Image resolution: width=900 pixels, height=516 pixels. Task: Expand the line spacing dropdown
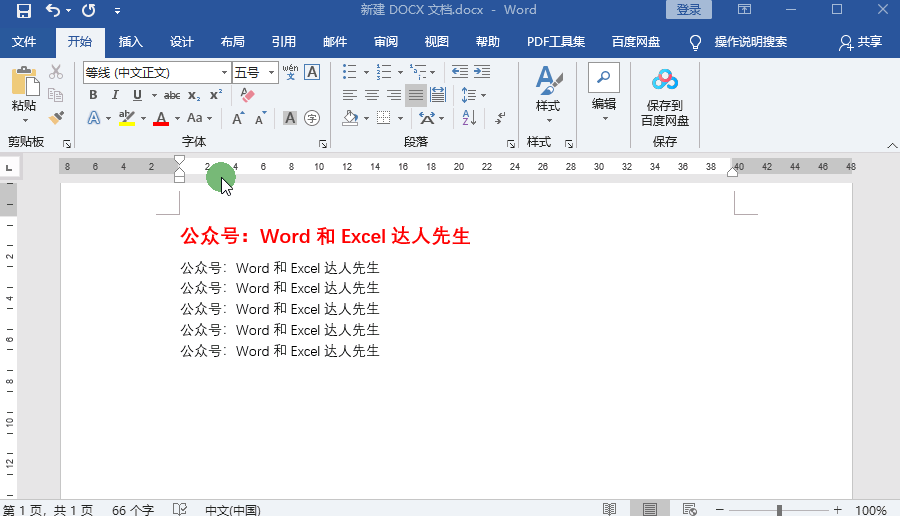pyautogui.click(x=483, y=95)
